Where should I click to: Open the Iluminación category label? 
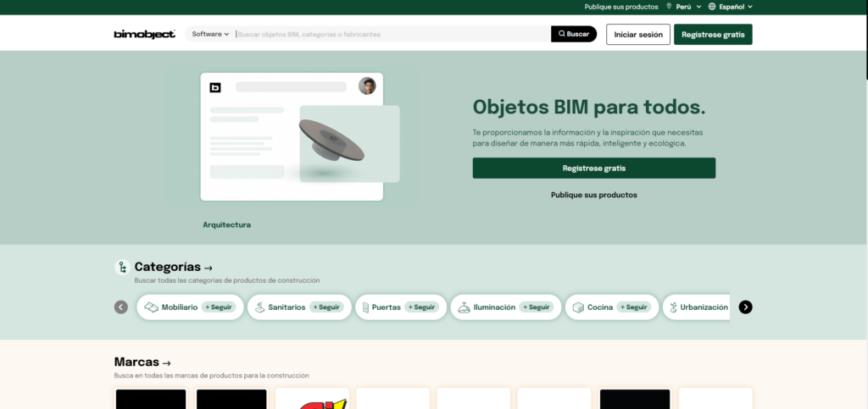(x=494, y=307)
